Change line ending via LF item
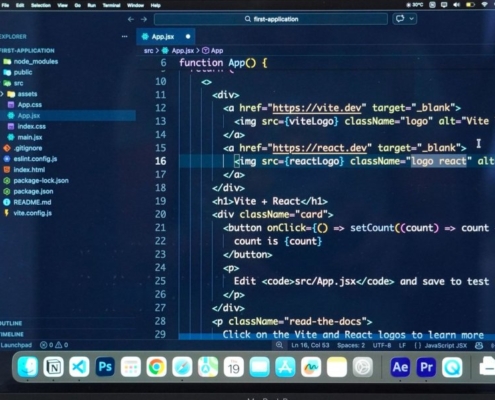The height and width of the screenshot is (400, 495). (x=402, y=345)
